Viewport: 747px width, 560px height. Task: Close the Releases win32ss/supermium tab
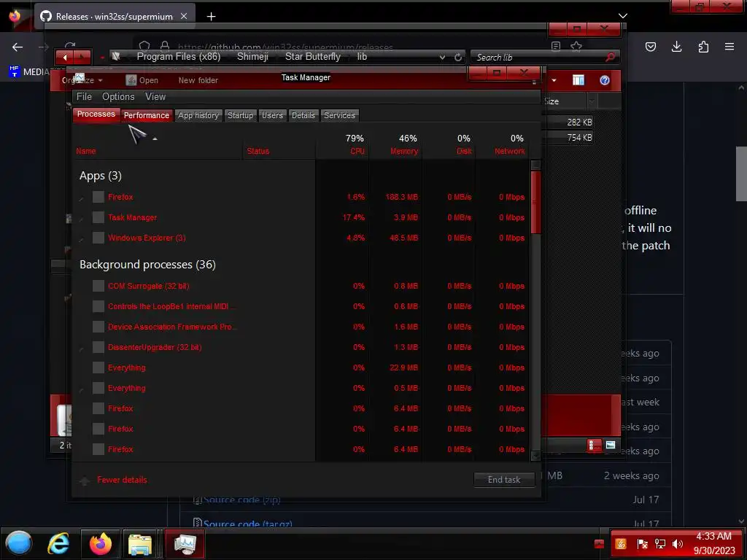[x=184, y=16]
